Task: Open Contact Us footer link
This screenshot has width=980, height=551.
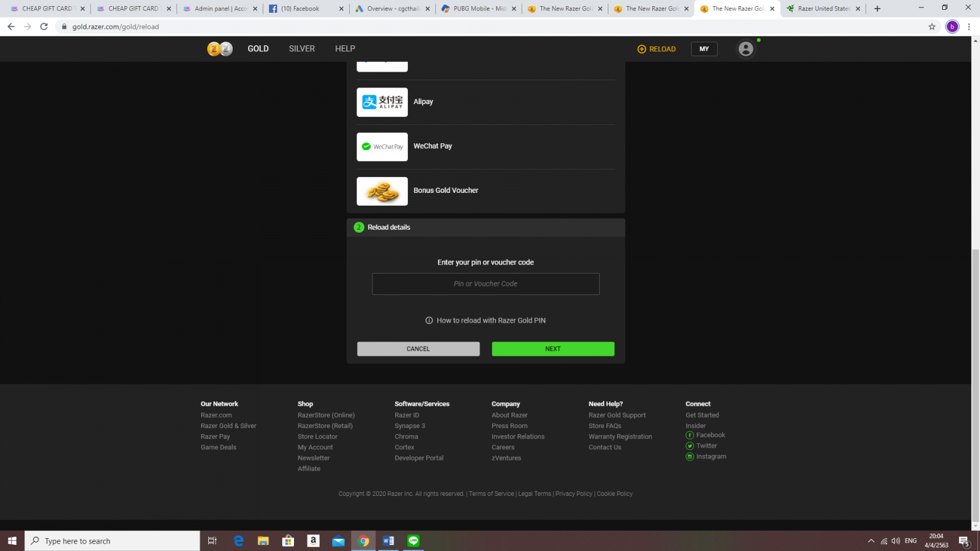Action: [605, 448]
